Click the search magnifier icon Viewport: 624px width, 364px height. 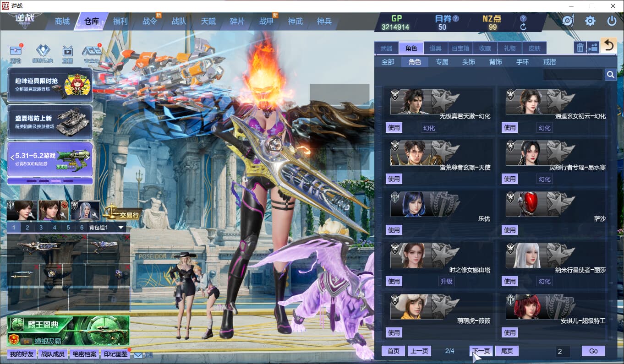pos(610,75)
